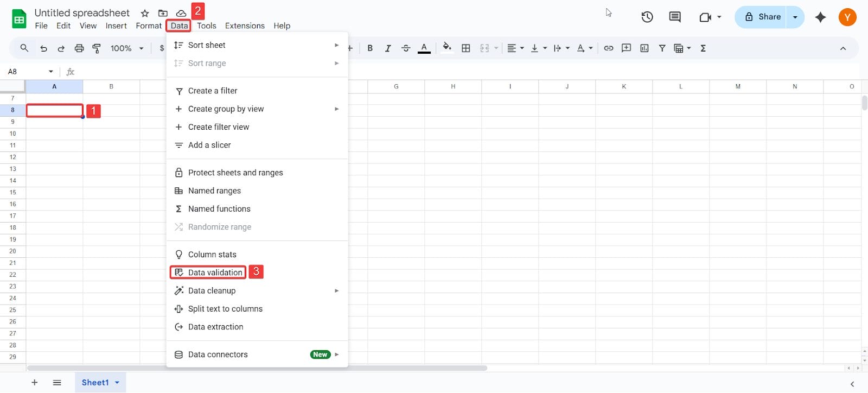Select Data extraction
This screenshot has height=393, width=868.
(x=257, y=327)
